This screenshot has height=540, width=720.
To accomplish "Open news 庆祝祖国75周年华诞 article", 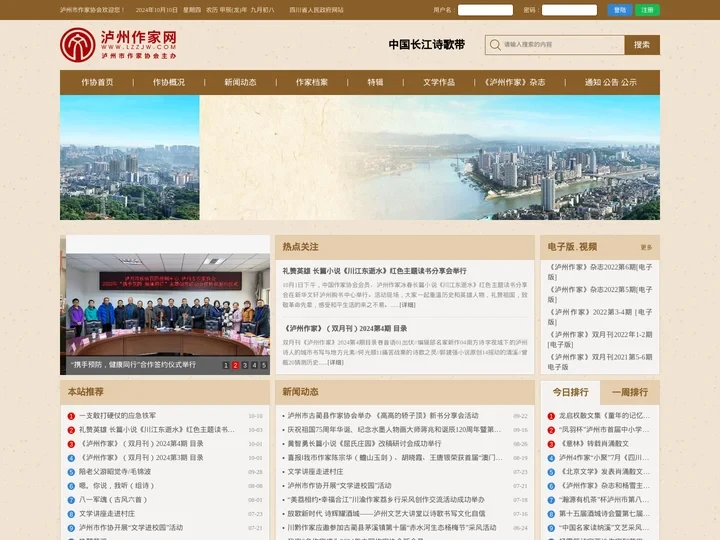I will tap(394, 429).
